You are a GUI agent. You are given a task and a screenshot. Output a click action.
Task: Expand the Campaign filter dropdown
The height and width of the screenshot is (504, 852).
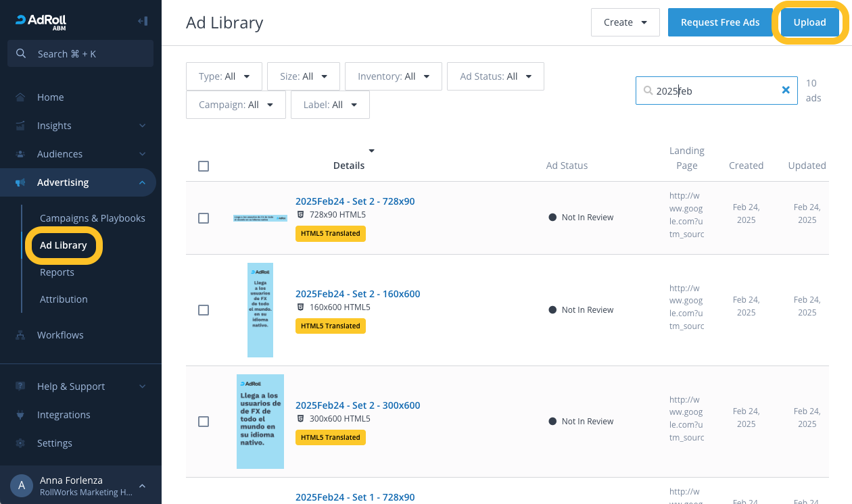(x=235, y=104)
